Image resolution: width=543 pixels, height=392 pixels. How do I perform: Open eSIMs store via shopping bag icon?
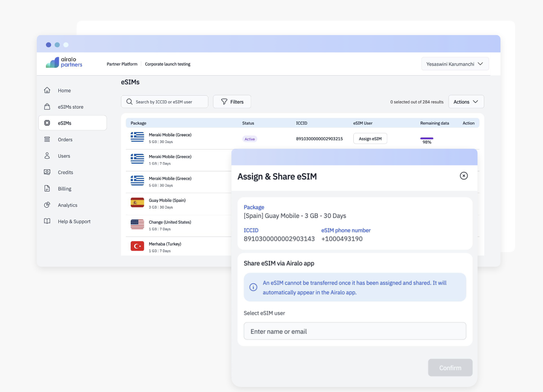point(47,107)
